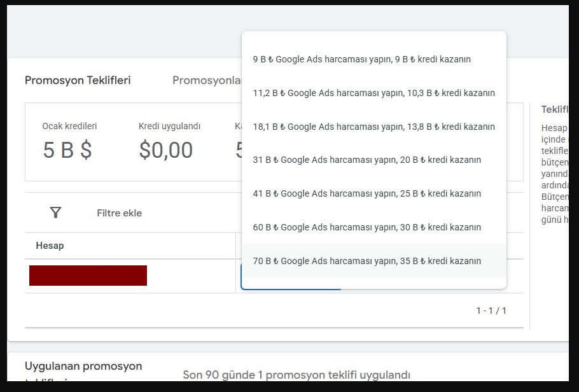Click the Uygulanan promosyon heading
579x392 pixels.
pyautogui.click(x=83, y=366)
